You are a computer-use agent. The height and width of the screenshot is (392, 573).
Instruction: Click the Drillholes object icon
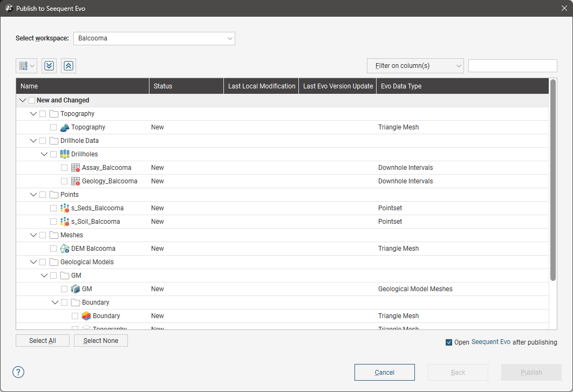coord(65,154)
